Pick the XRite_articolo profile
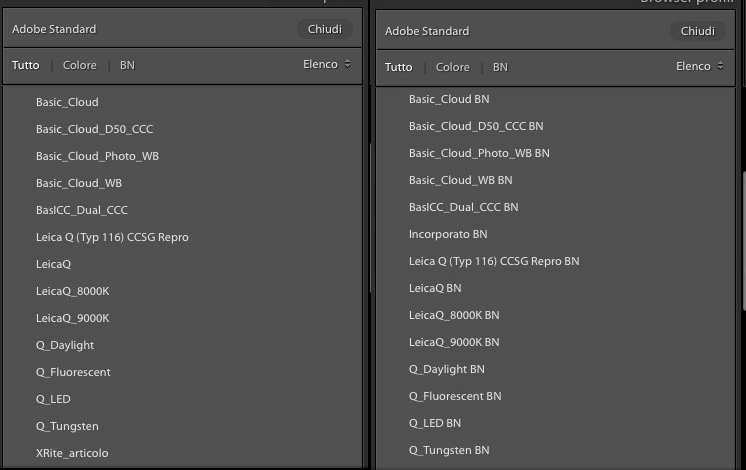746x470 pixels. [72, 453]
